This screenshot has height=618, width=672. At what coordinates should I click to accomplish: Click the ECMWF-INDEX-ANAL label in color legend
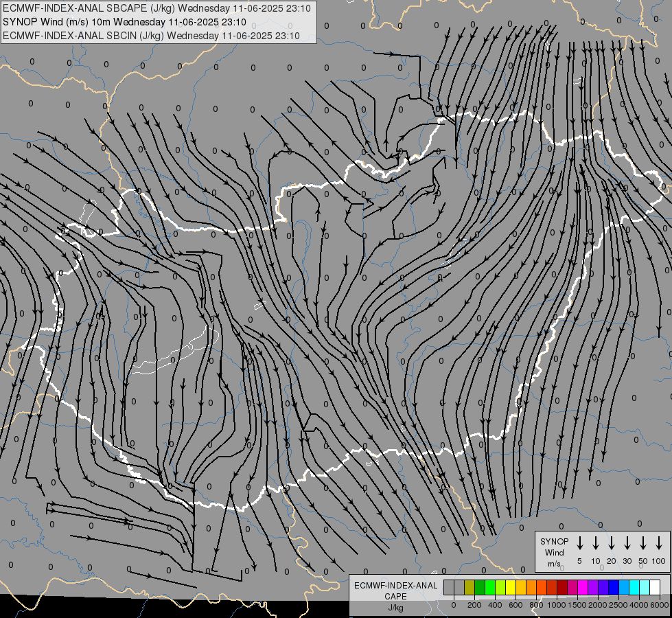click(395, 586)
